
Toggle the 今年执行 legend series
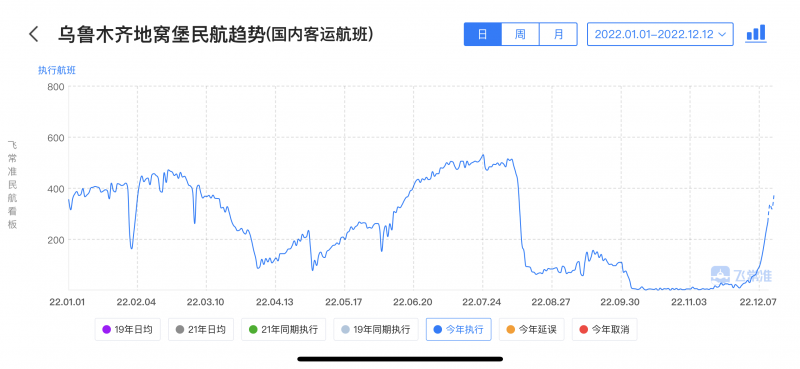(x=459, y=330)
